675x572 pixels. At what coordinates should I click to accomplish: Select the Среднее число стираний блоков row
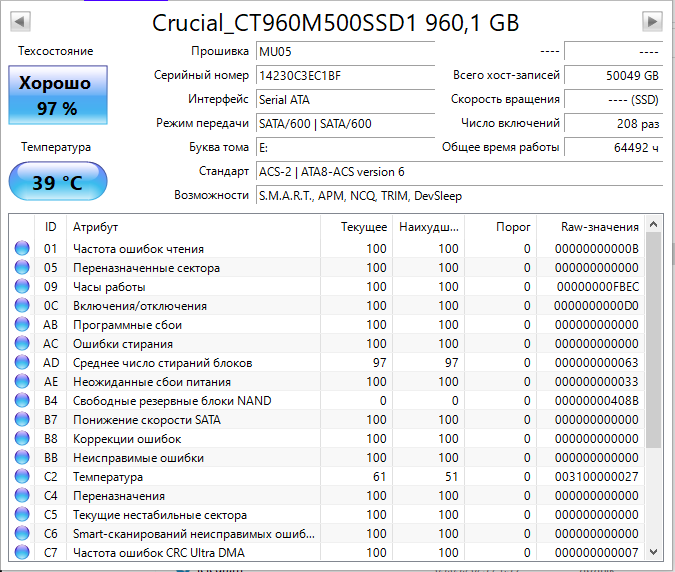tap(327, 362)
